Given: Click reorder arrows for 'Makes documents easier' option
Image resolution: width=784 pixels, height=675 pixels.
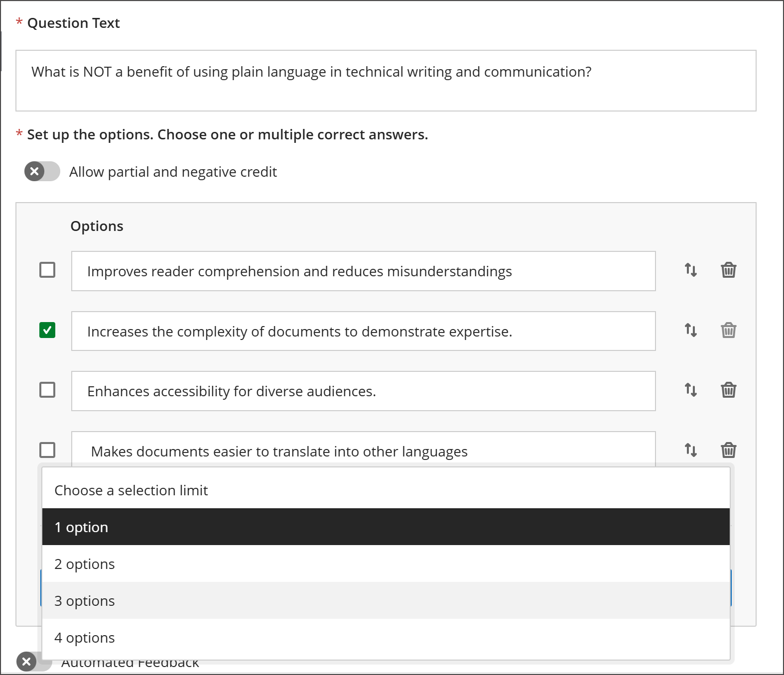Looking at the screenshot, I should point(690,450).
